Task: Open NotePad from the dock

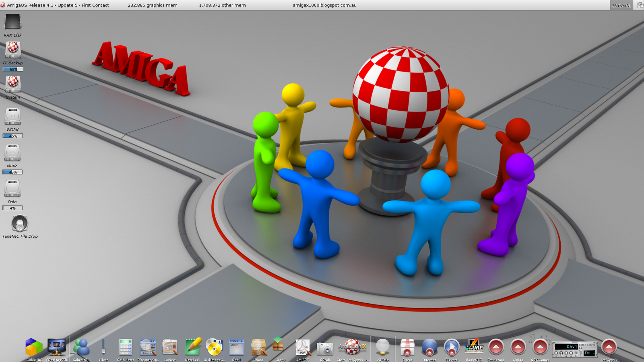Action: pos(192,347)
